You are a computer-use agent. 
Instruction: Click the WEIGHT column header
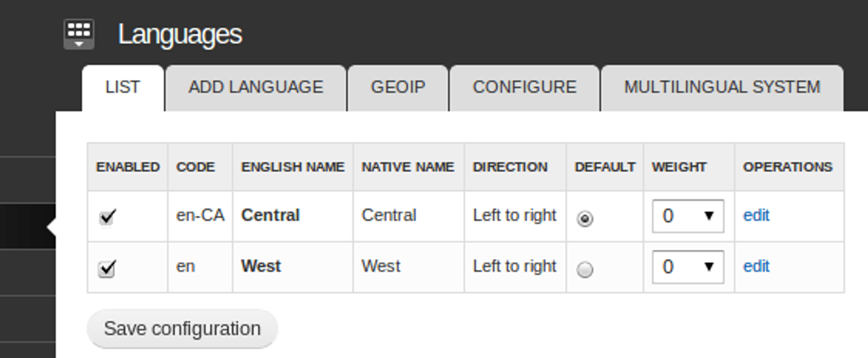click(679, 167)
